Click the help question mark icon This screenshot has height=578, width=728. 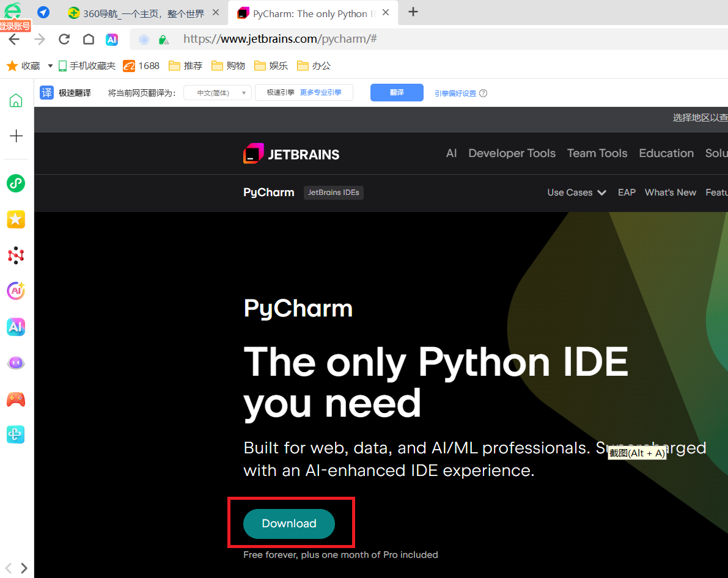483,93
